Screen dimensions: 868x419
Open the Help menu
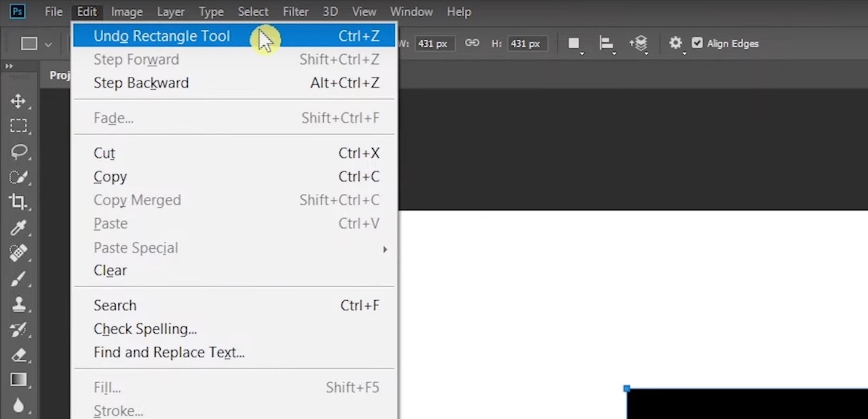[459, 11]
